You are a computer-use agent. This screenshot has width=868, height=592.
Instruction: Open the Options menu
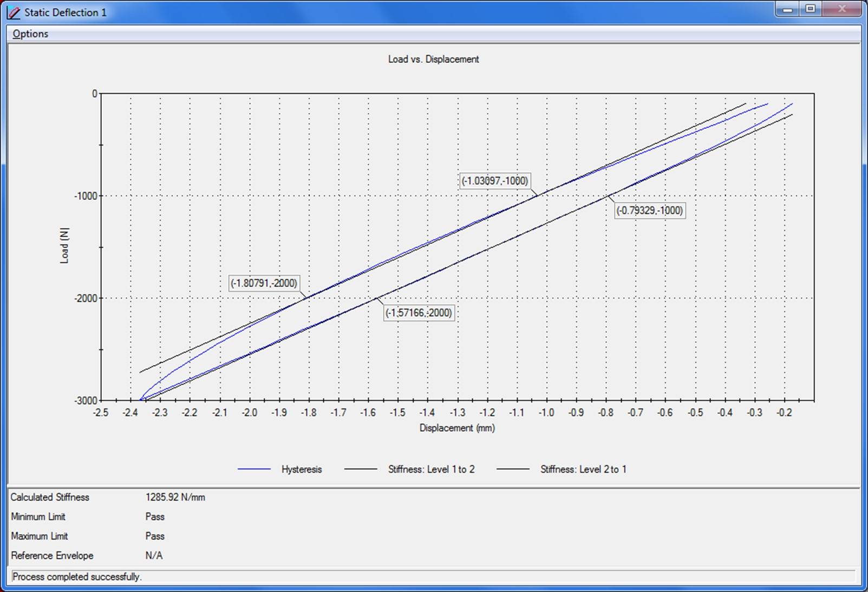tap(30, 34)
